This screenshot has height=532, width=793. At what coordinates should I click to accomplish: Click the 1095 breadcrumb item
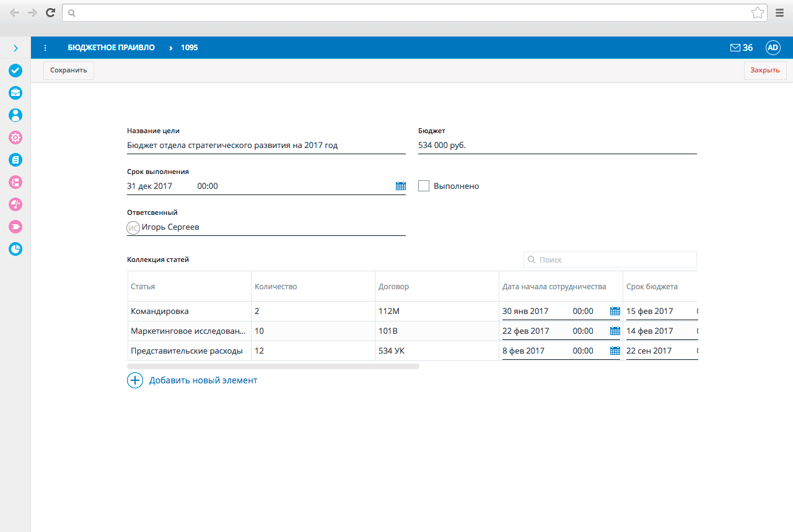(190, 48)
